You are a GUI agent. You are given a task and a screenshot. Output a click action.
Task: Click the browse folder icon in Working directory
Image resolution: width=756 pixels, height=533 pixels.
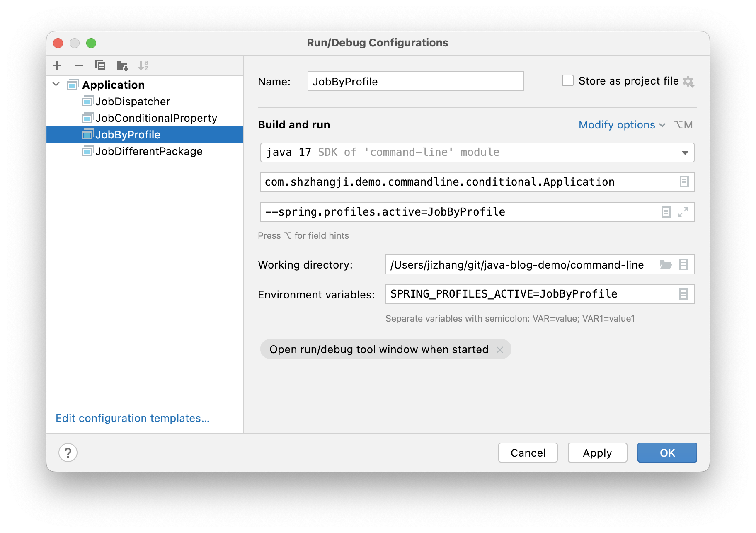666,264
